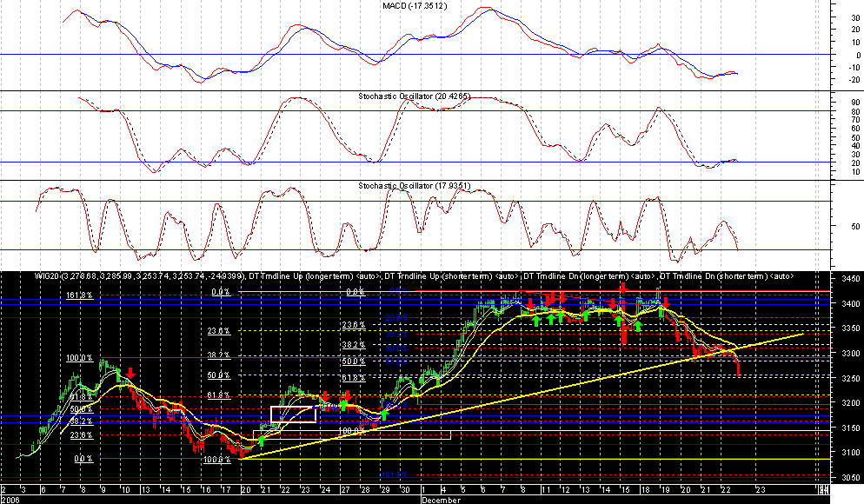Click the red sell arrow near November 10
The height and width of the screenshot is (504, 864).
pos(130,374)
